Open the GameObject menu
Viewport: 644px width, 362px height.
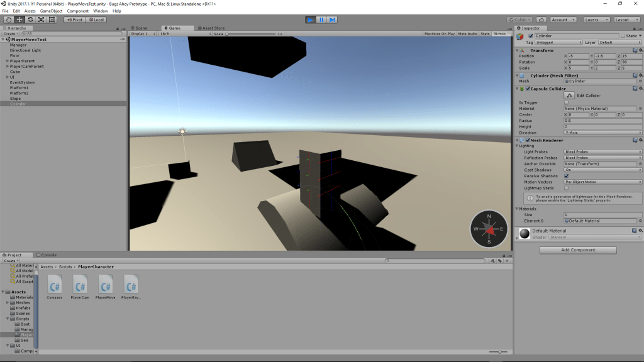(51, 11)
